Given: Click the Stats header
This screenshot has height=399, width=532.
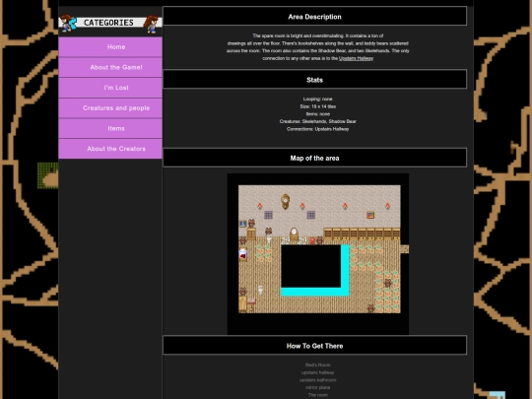Looking at the screenshot, I should (x=315, y=80).
